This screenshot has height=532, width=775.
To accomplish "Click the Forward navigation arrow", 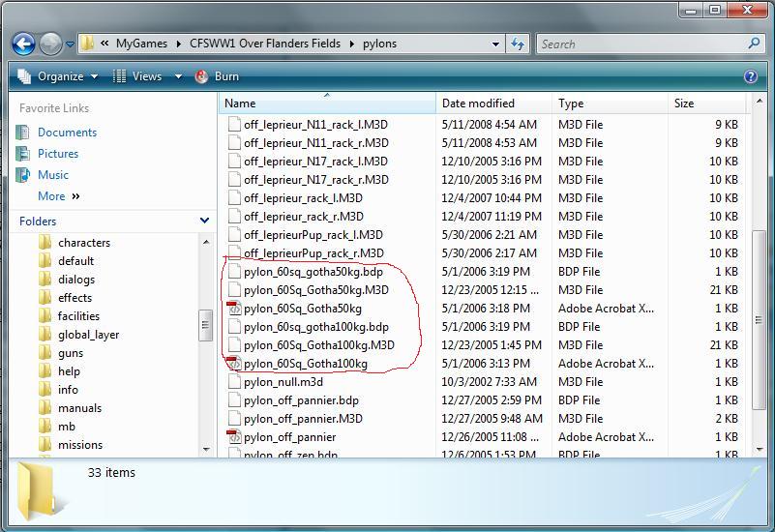I will tap(50, 44).
